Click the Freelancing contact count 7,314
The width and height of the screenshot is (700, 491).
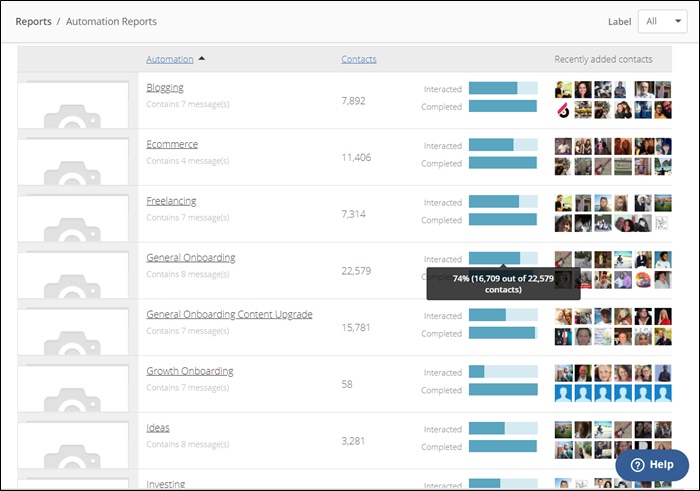[353, 214]
